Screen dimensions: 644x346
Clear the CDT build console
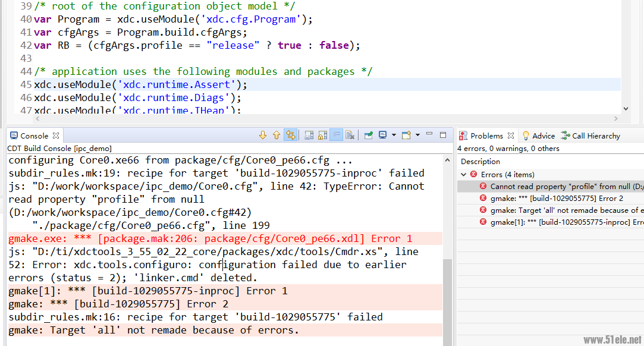tap(350, 136)
